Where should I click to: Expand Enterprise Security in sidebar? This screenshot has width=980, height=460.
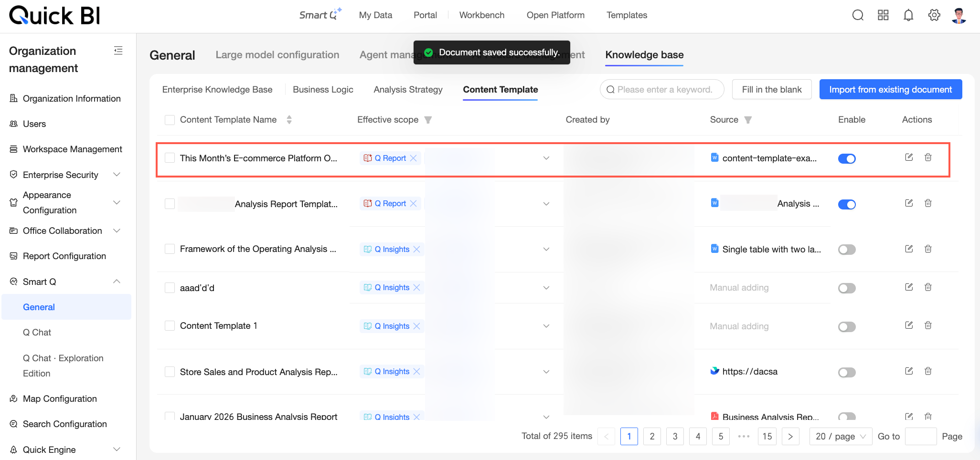coord(117,175)
